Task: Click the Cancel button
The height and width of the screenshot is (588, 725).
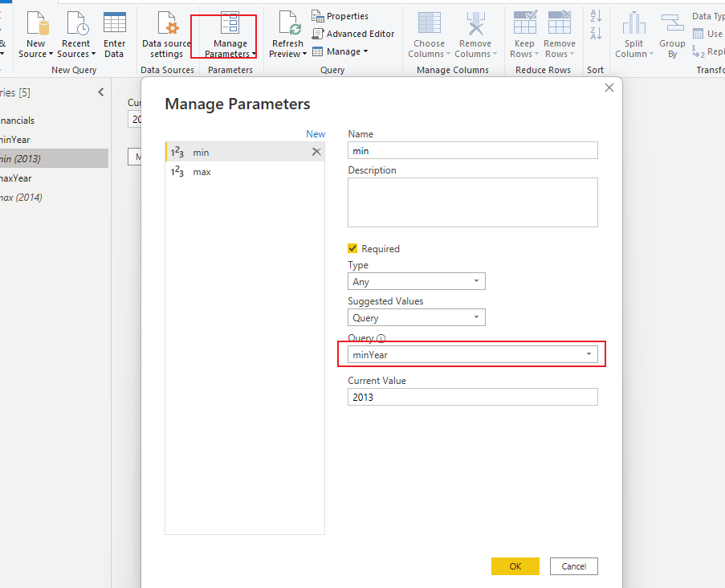Action: pyautogui.click(x=574, y=566)
